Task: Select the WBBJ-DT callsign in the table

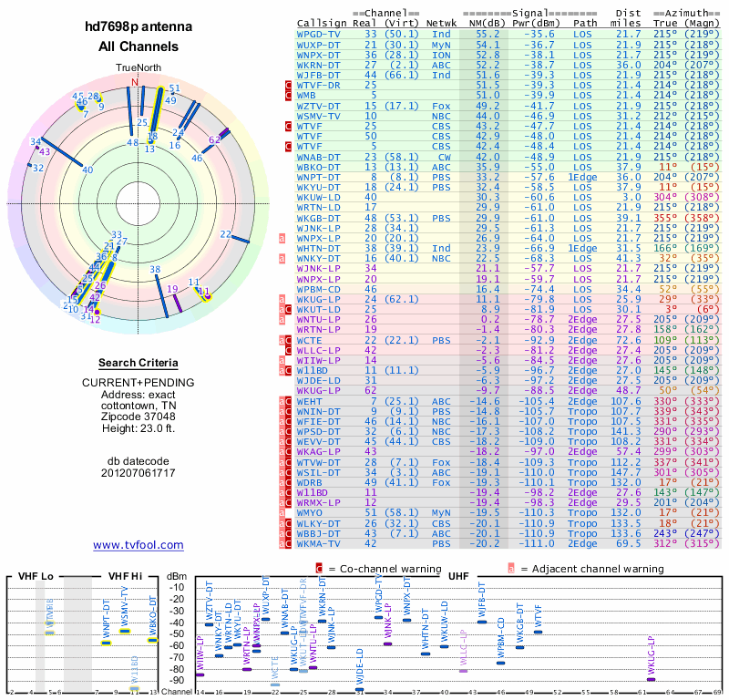Action: coord(318,533)
